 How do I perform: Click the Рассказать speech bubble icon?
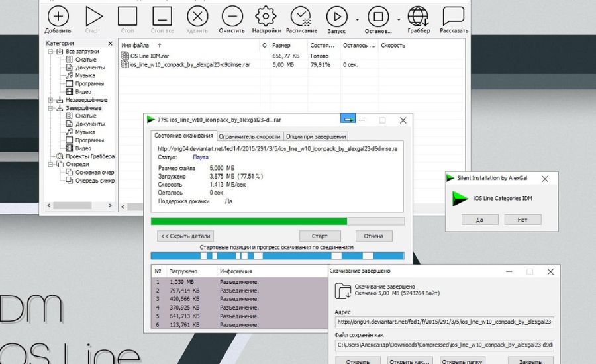(x=454, y=16)
